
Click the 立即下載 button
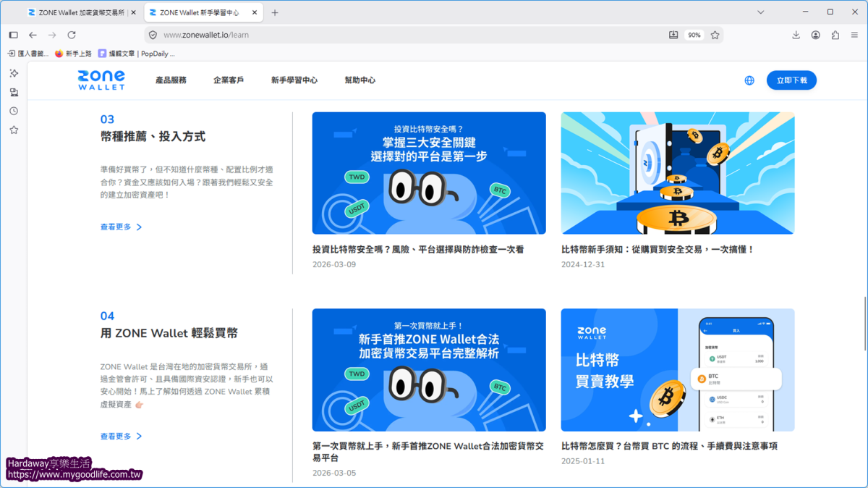(x=791, y=80)
